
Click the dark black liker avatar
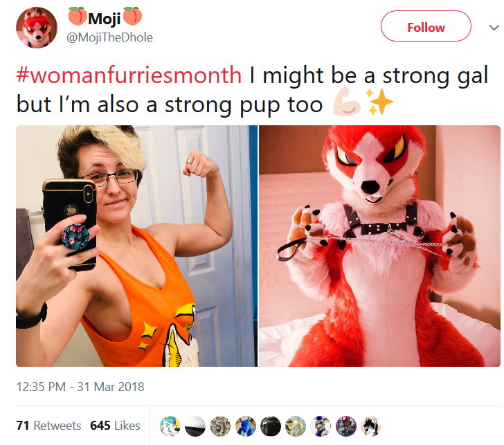271,426
